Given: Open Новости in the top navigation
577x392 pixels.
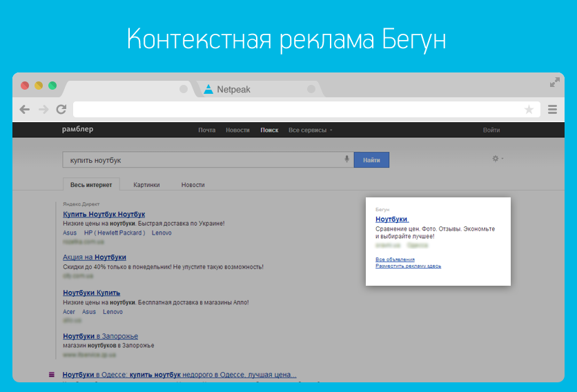Looking at the screenshot, I should (237, 130).
